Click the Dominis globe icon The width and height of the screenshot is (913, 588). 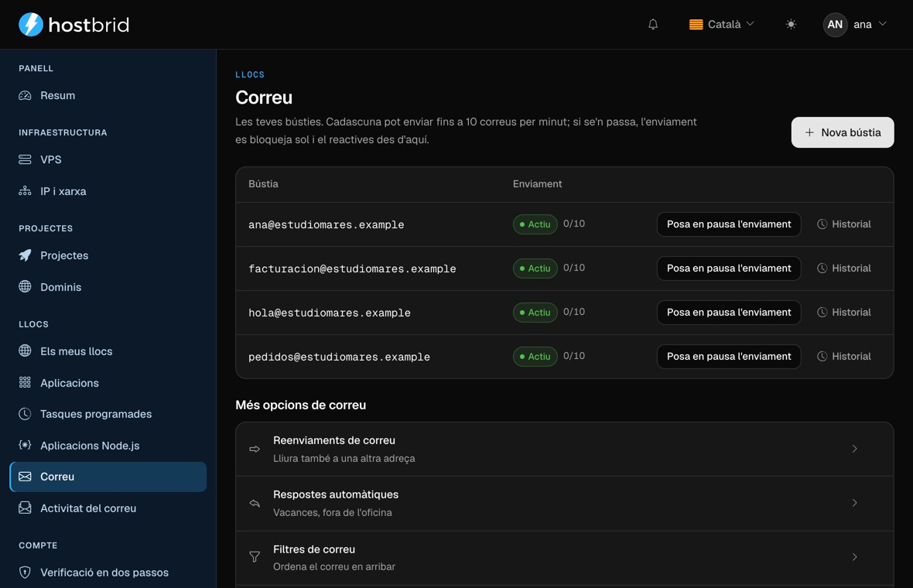25,287
